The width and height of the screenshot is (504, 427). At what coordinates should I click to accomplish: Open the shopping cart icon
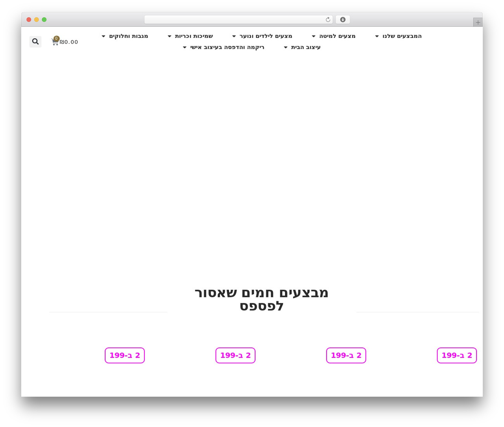(55, 42)
